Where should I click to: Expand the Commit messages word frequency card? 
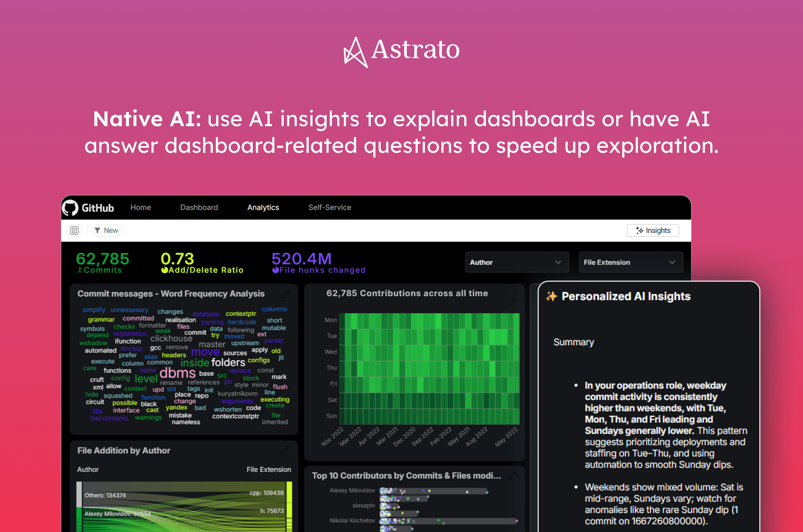285,294
